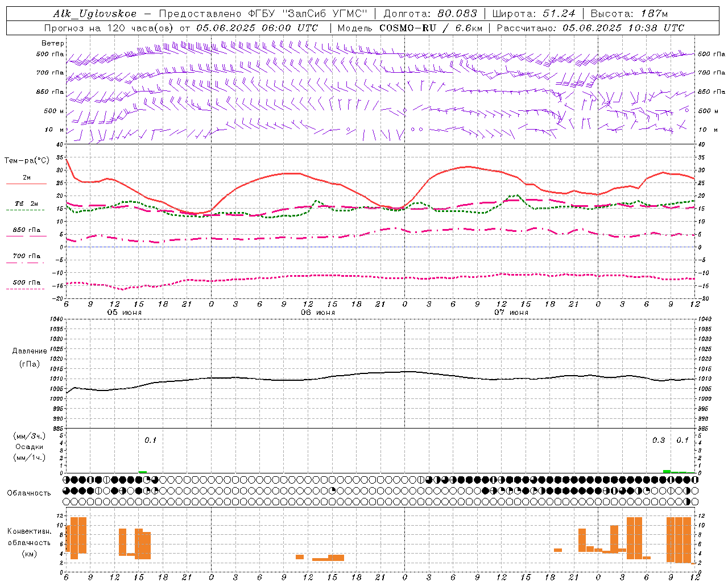Click the solid red 2м legend line sample
Image resolution: width=728 pixels, height=582 pixels.
coord(26,184)
